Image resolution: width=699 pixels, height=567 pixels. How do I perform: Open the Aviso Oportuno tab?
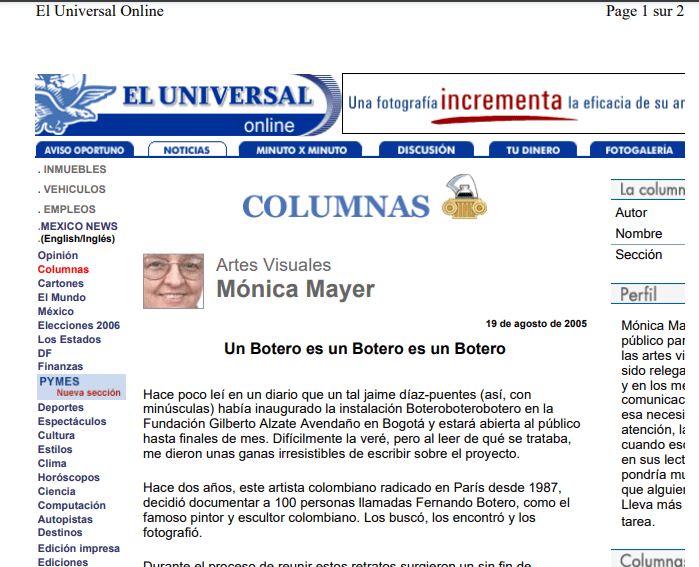pos(85,150)
